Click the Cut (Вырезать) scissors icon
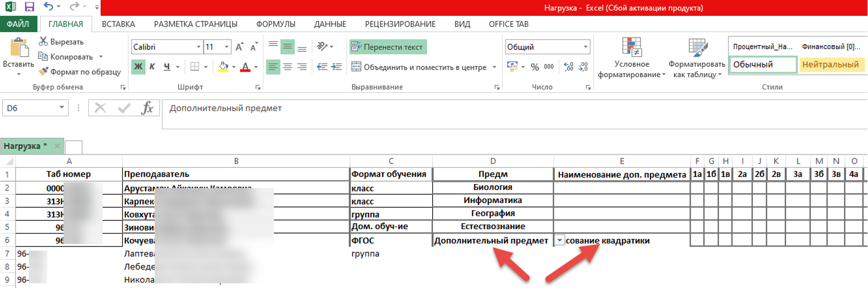Viewport: 868px width, 288px height. coord(43,41)
